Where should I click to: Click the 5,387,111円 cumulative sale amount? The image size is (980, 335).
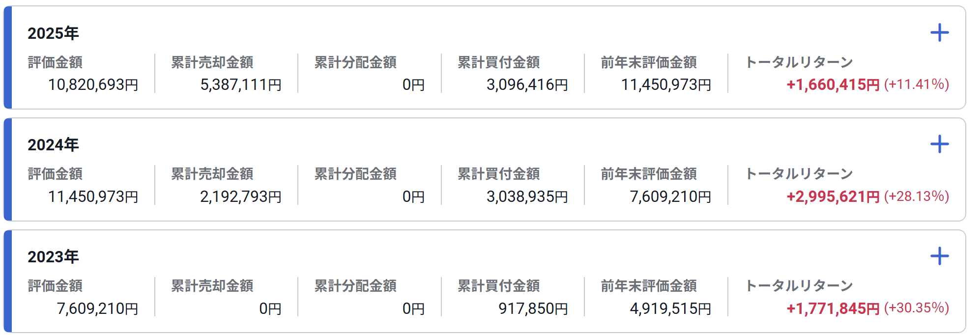click(x=241, y=85)
